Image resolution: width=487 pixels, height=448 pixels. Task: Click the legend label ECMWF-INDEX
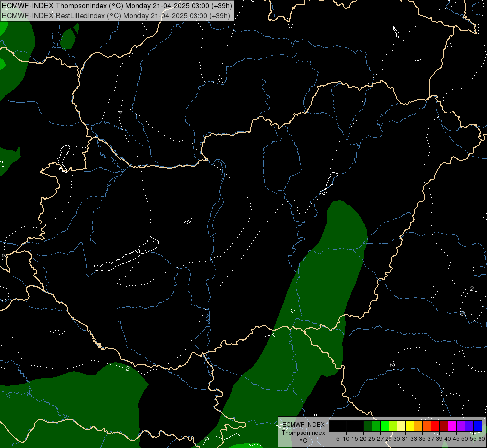303,425
